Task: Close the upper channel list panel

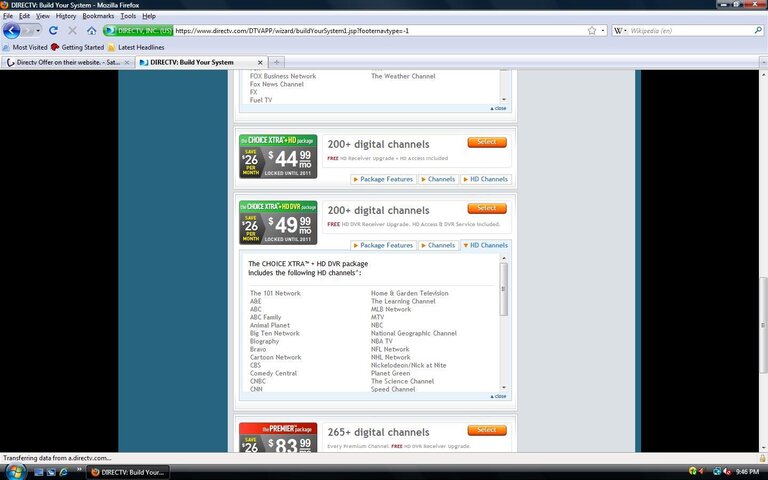Action: [x=499, y=108]
